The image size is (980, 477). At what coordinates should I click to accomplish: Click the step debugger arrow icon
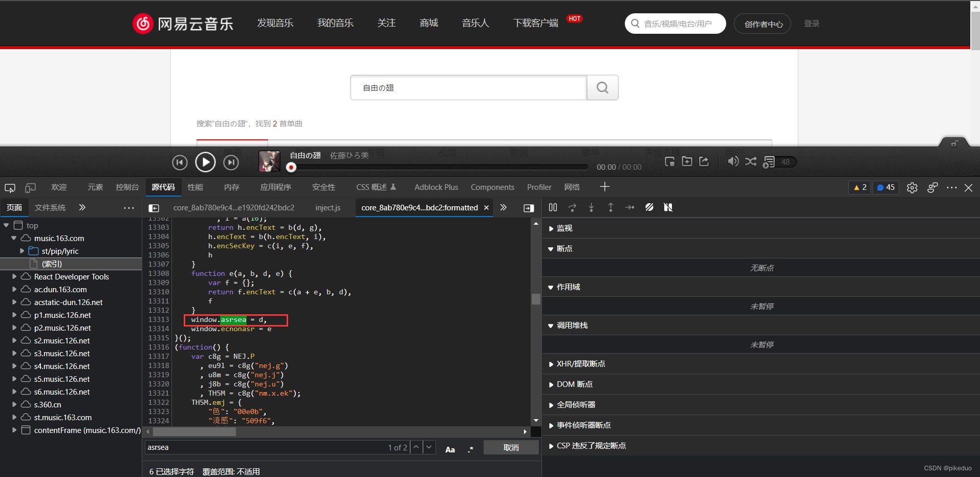629,207
